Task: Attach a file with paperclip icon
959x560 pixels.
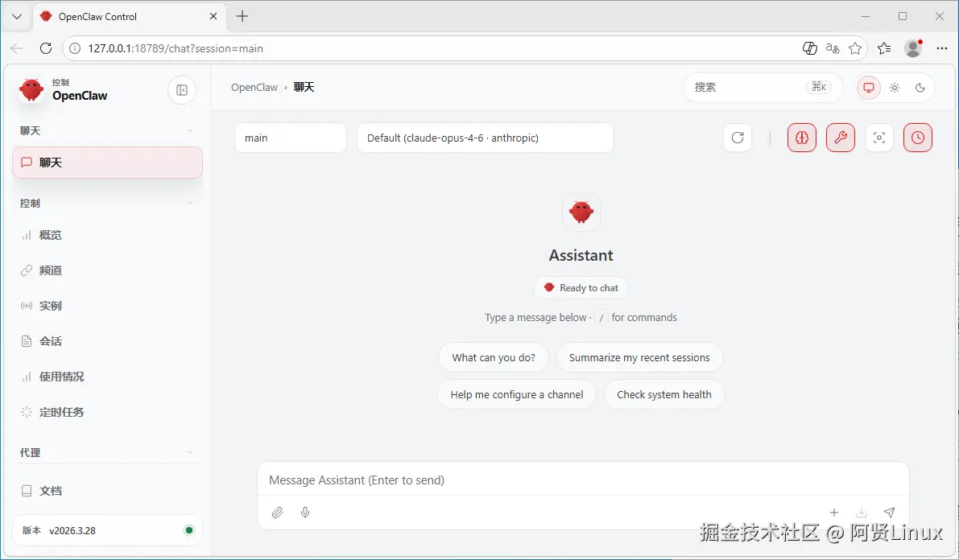Action: click(x=278, y=513)
